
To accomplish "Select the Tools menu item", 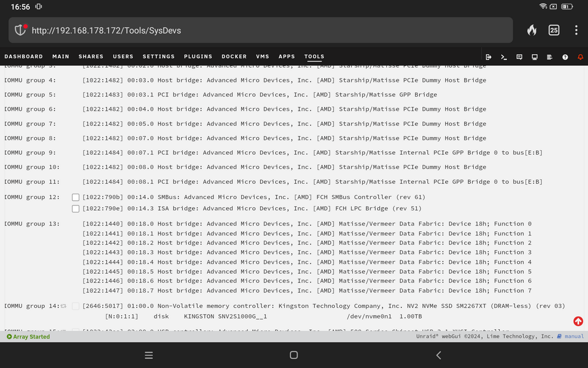I will point(314,57).
